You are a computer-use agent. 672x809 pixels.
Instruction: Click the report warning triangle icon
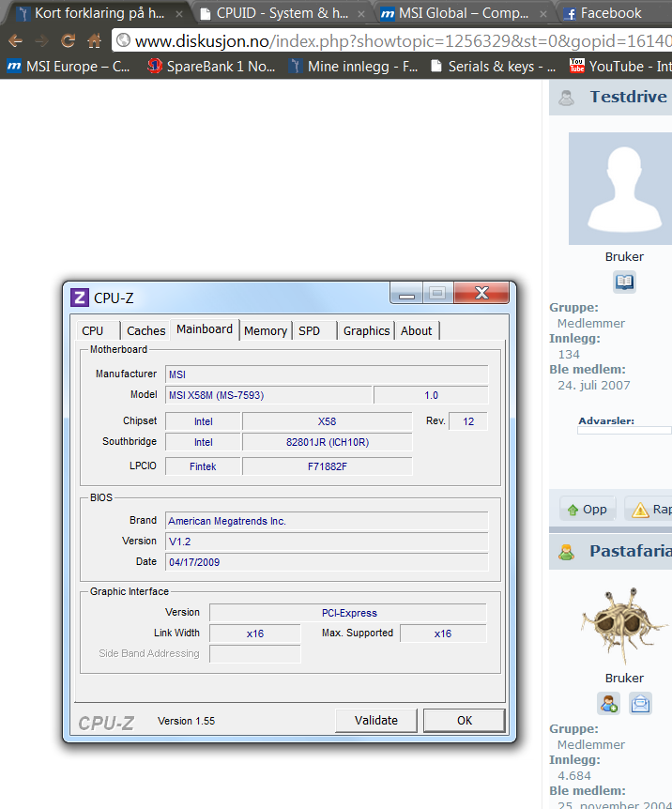640,510
